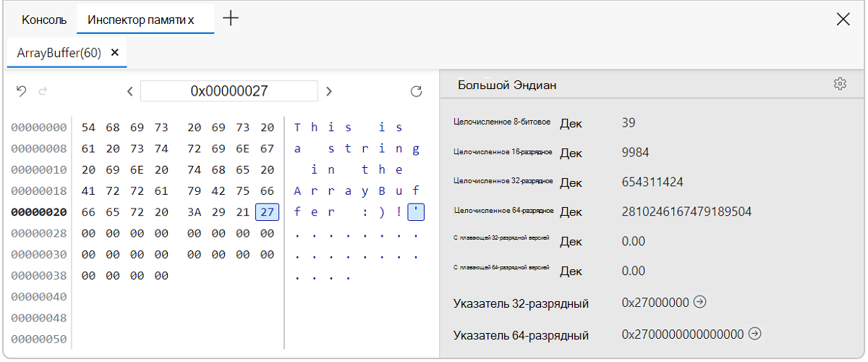Jump to 32-bit pointer address 0x27000000
The height and width of the screenshot is (362, 868).
click(x=699, y=302)
